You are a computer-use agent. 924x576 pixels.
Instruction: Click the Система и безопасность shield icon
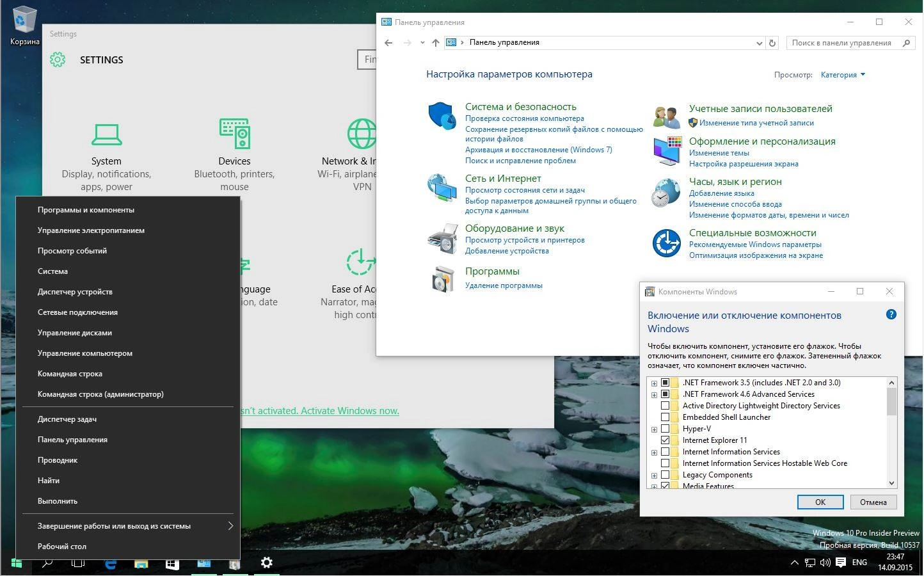[x=442, y=116]
